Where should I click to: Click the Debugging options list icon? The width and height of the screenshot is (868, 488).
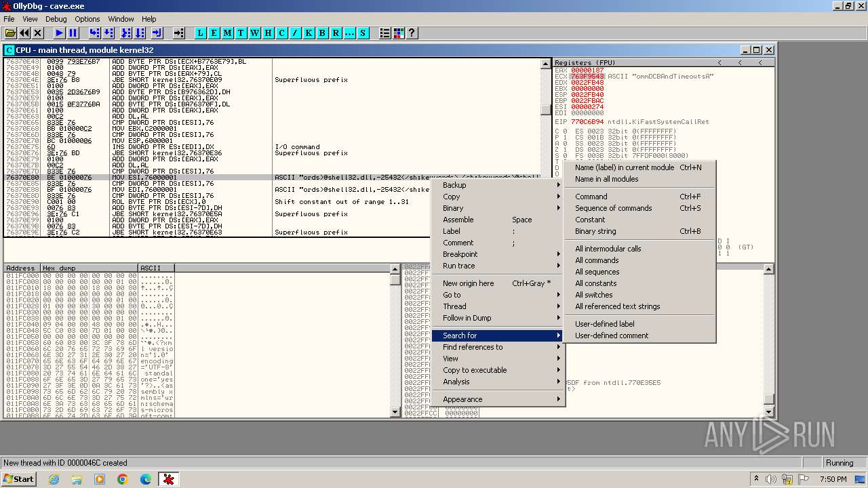pos(384,33)
